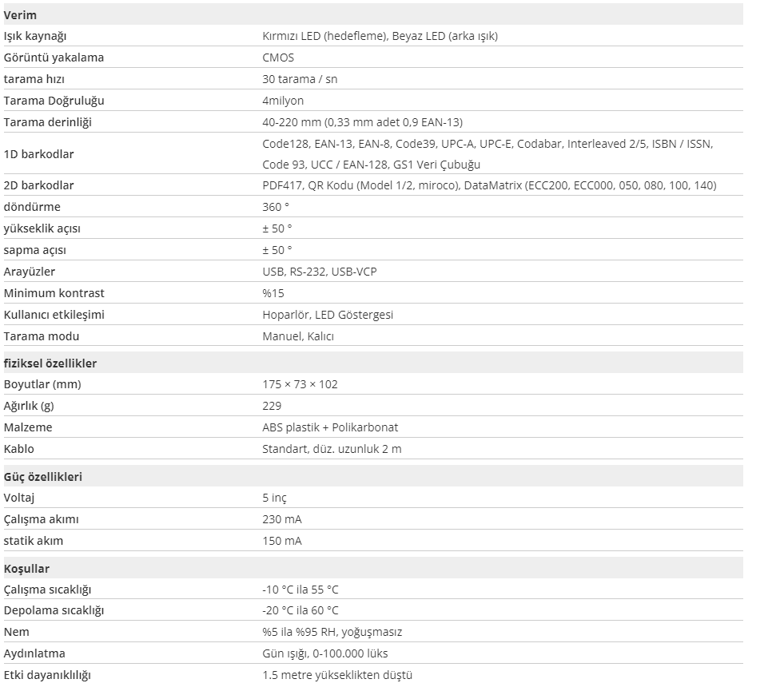Click the ABS plastik + Polikarbonat value
The image size is (784, 683).
(330, 427)
